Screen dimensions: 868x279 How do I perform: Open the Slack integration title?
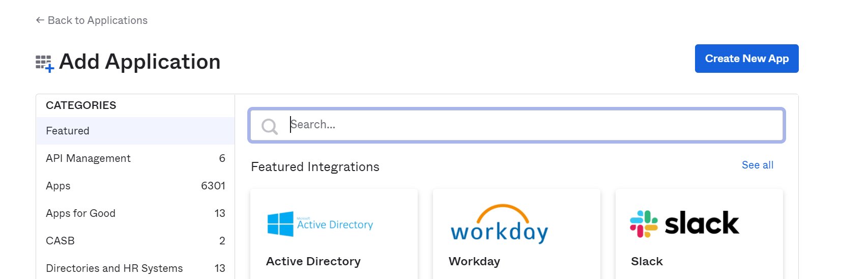tap(647, 261)
